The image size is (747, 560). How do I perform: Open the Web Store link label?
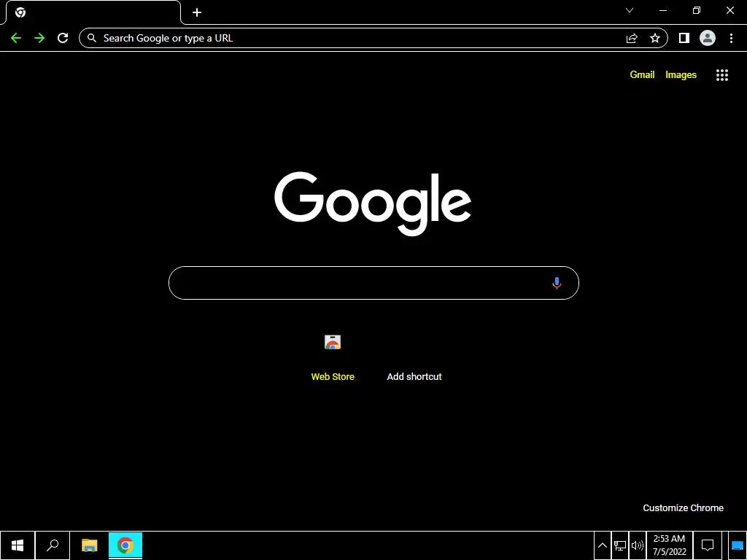[x=333, y=377]
